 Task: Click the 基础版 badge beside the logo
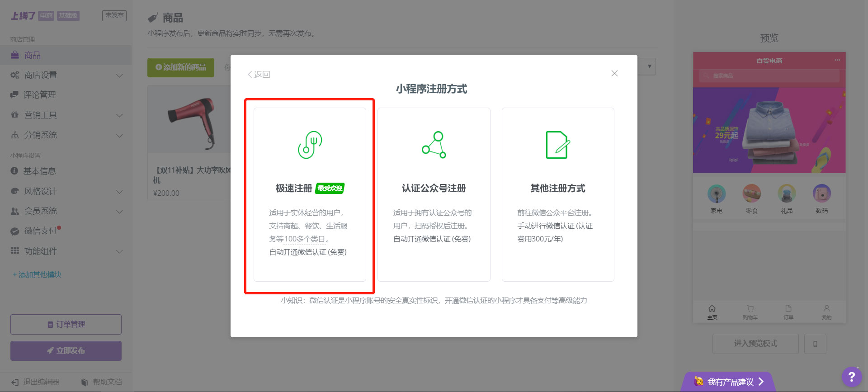pyautogui.click(x=68, y=16)
